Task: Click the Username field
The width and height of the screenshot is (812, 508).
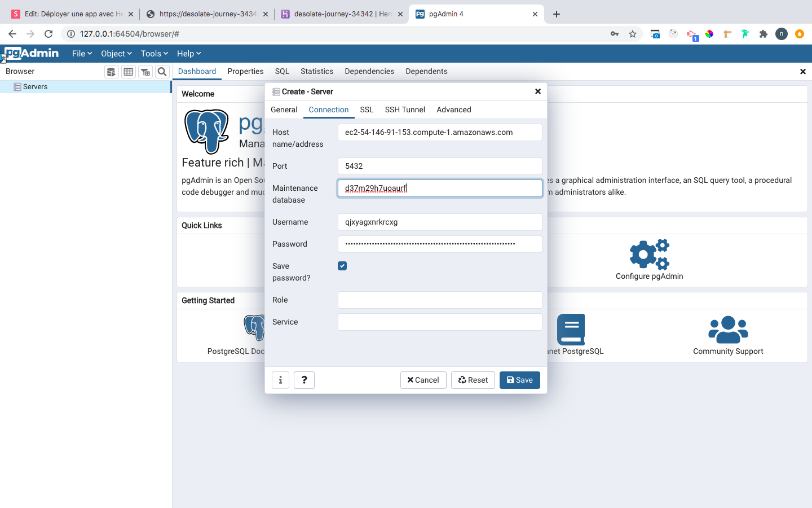Action: pos(440,222)
